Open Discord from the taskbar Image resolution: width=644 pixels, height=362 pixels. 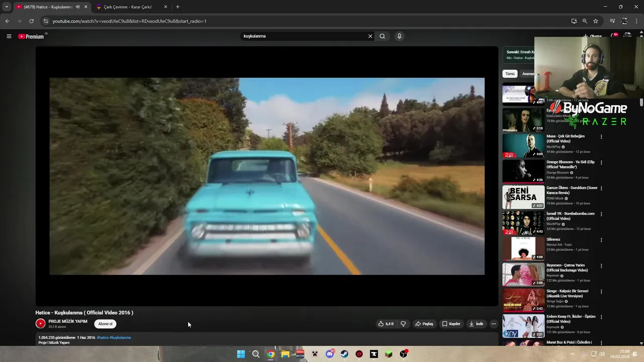(x=330, y=354)
